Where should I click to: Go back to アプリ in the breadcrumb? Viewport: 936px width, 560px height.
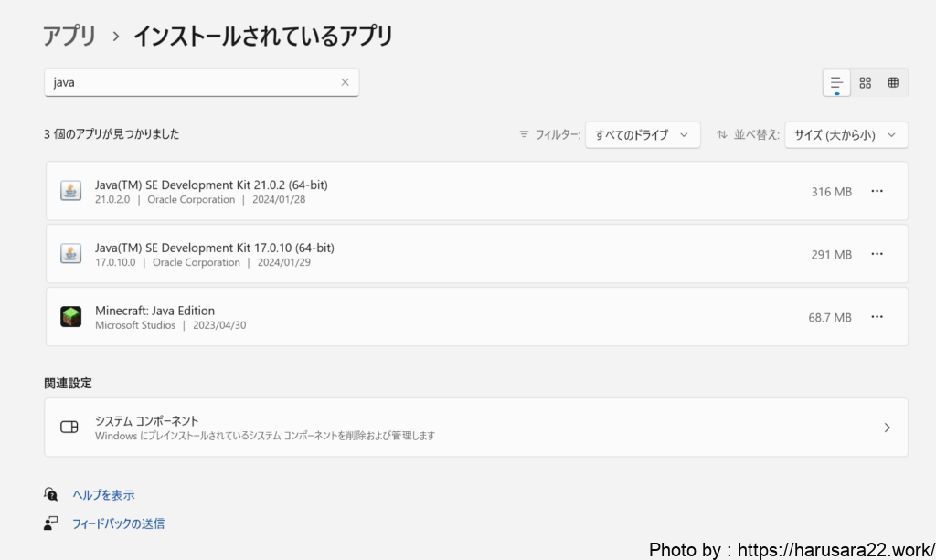click(x=69, y=36)
